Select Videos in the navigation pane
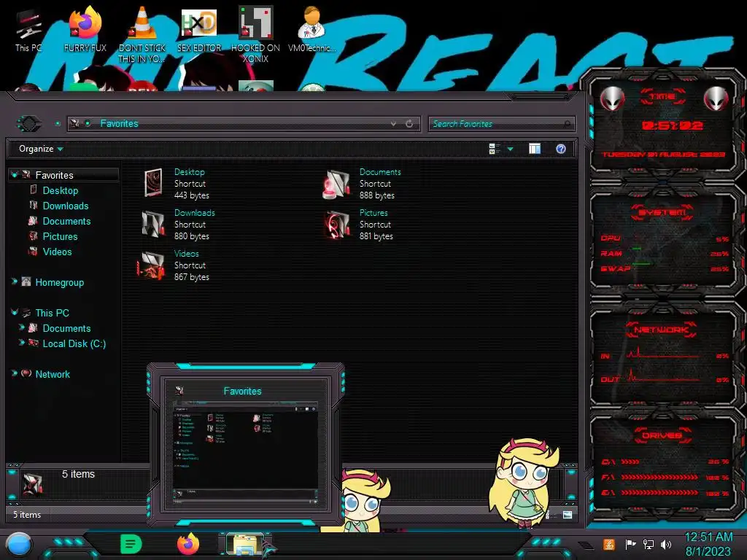The width and height of the screenshot is (747, 560). click(57, 252)
